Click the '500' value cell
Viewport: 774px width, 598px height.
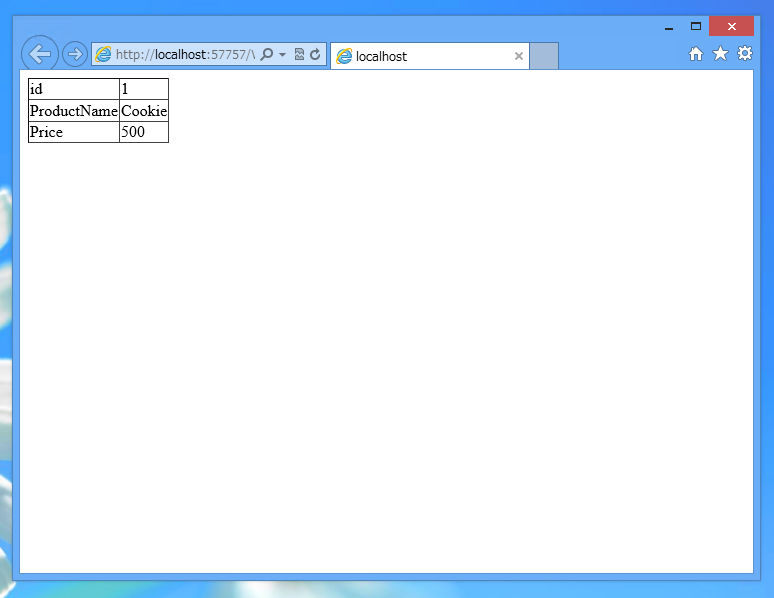click(x=144, y=132)
